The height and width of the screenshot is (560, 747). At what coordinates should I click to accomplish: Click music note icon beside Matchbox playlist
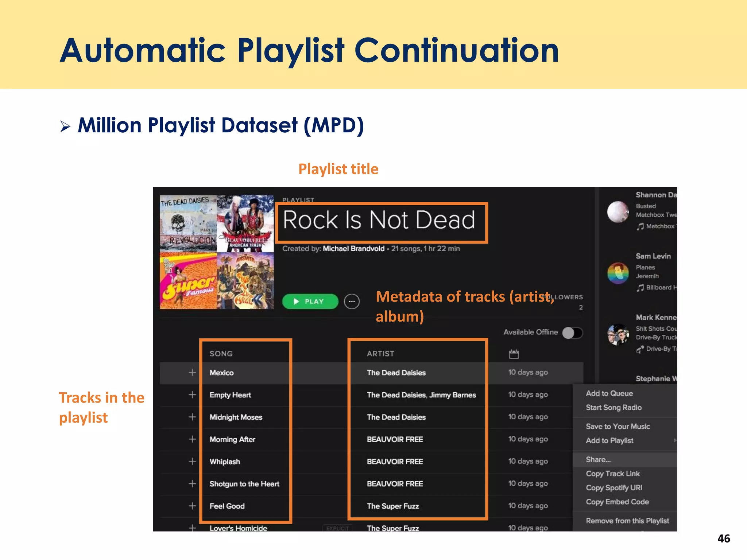(x=640, y=227)
